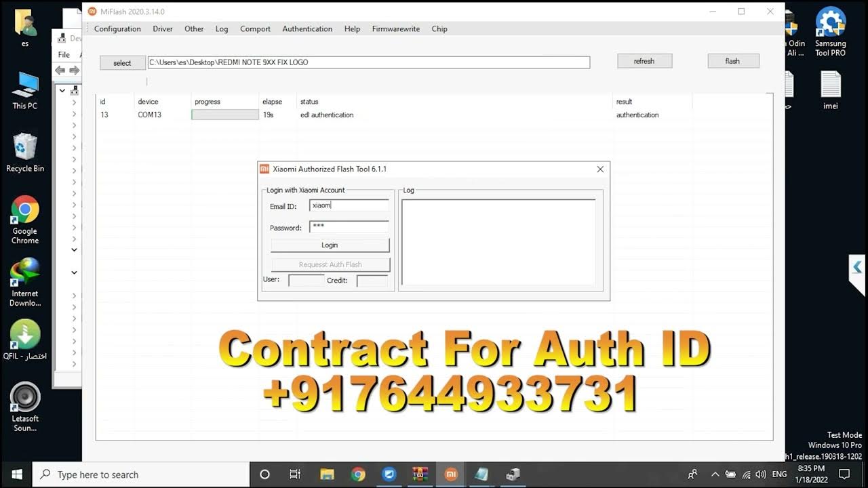Viewport: 868px width, 488px height.
Task: Open Chrome from the taskbar
Action: pyautogui.click(x=358, y=474)
